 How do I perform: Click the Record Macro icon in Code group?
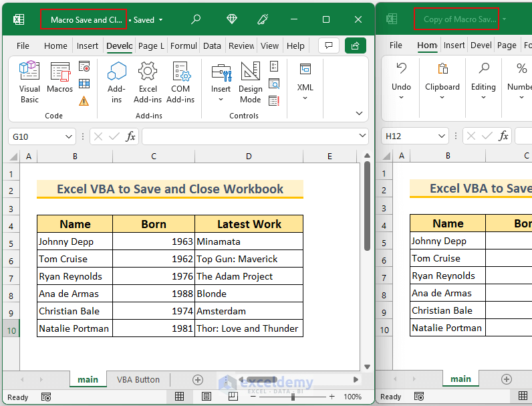(x=84, y=66)
